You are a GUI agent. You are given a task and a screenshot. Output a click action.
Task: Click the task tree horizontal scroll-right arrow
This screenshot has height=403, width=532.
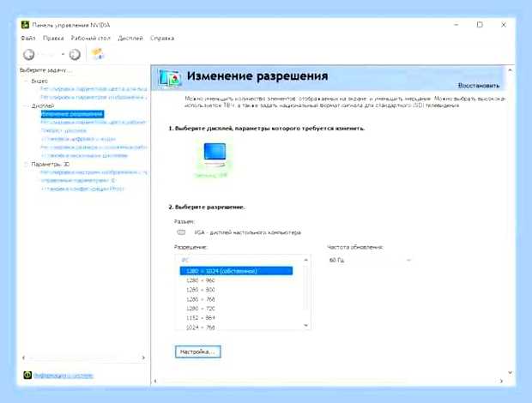[x=143, y=358]
